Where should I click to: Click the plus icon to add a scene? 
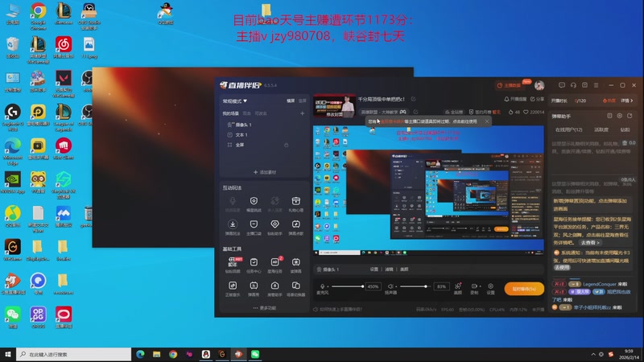[303, 113]
